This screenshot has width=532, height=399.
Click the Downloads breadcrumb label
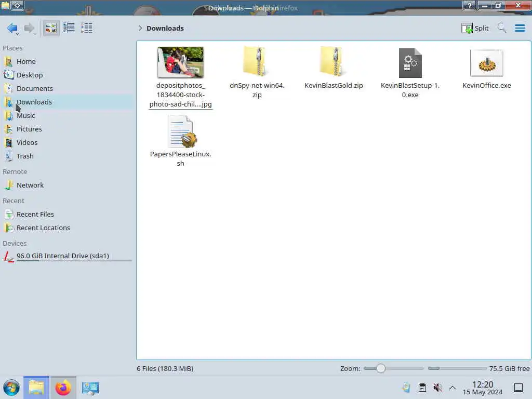[x=165, y=28]
